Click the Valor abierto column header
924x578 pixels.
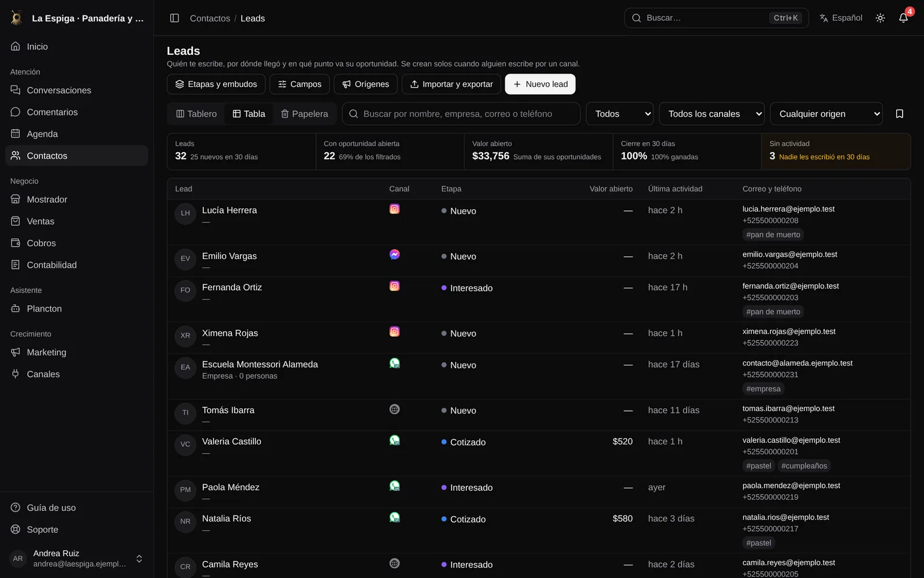coord(611,189)
